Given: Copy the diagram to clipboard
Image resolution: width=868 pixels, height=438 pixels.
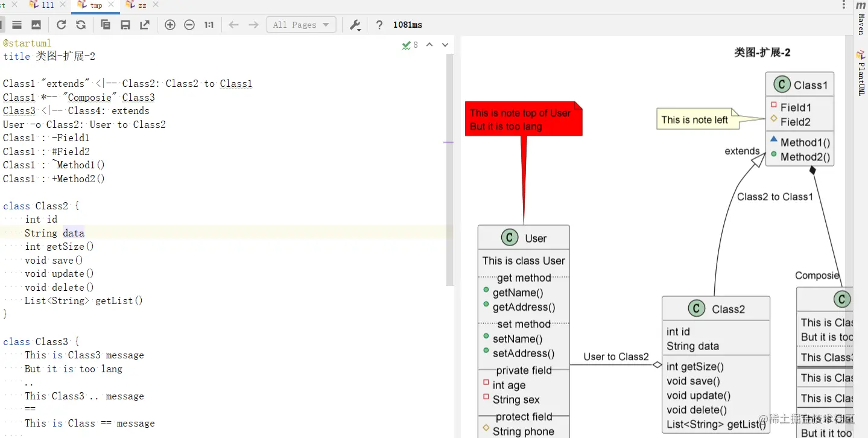Looking at the screenshot, I should [106, 25].
